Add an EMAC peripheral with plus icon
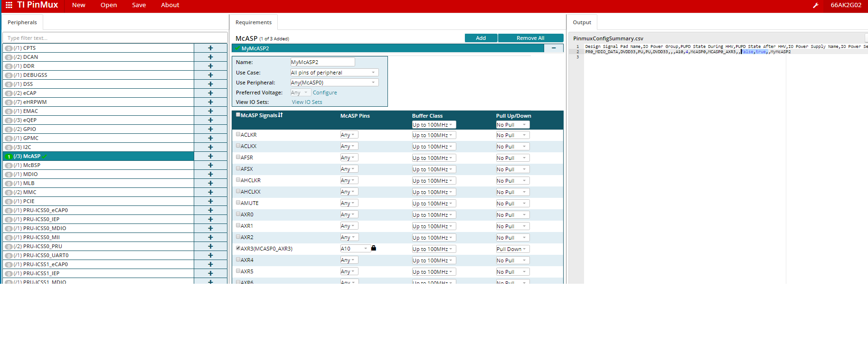The image size is (868, 344). pyautogui.click(x=210, y=111)
